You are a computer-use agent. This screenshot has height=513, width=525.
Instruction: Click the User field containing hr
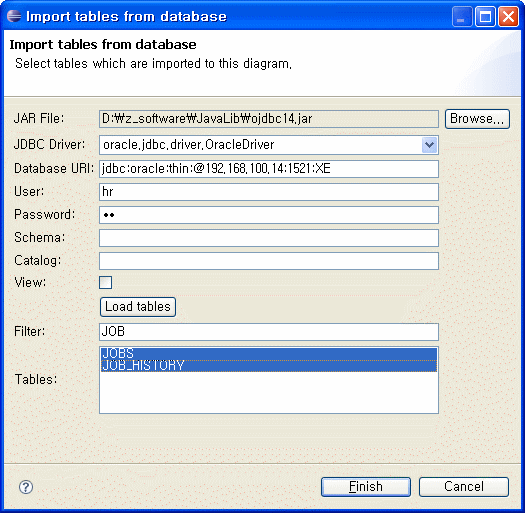click(269, 192)
